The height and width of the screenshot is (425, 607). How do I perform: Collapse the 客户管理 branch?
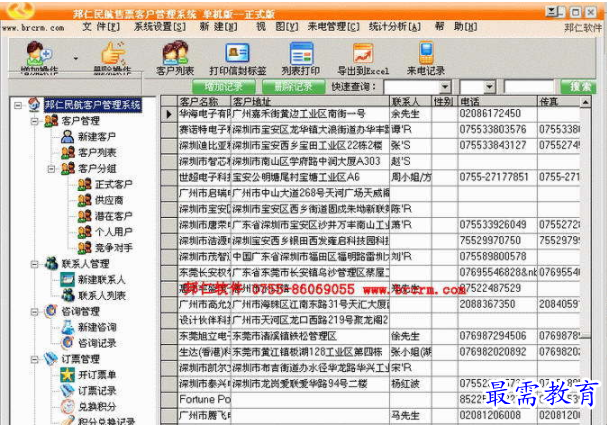pyautogui.click(x=34, y=121)
